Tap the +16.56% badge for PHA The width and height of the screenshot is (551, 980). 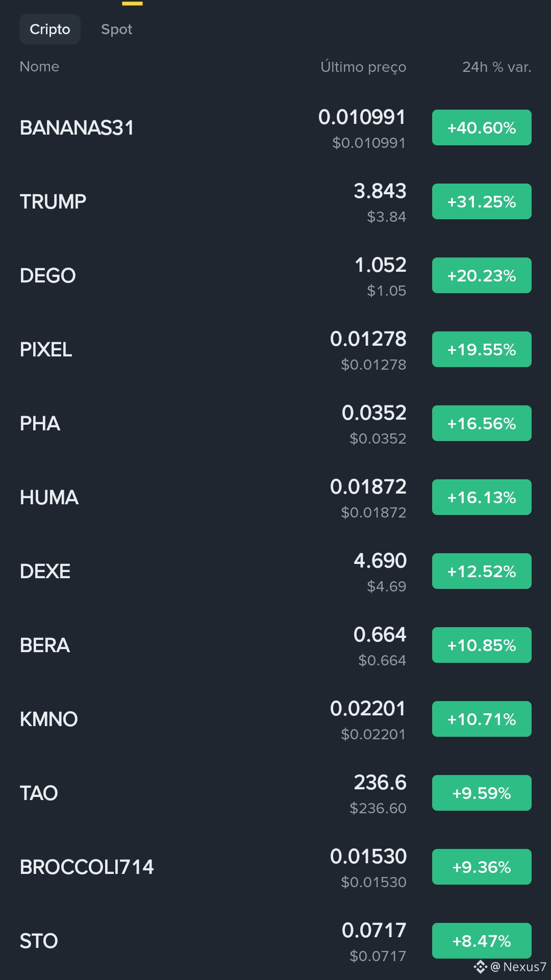point(482,423)
